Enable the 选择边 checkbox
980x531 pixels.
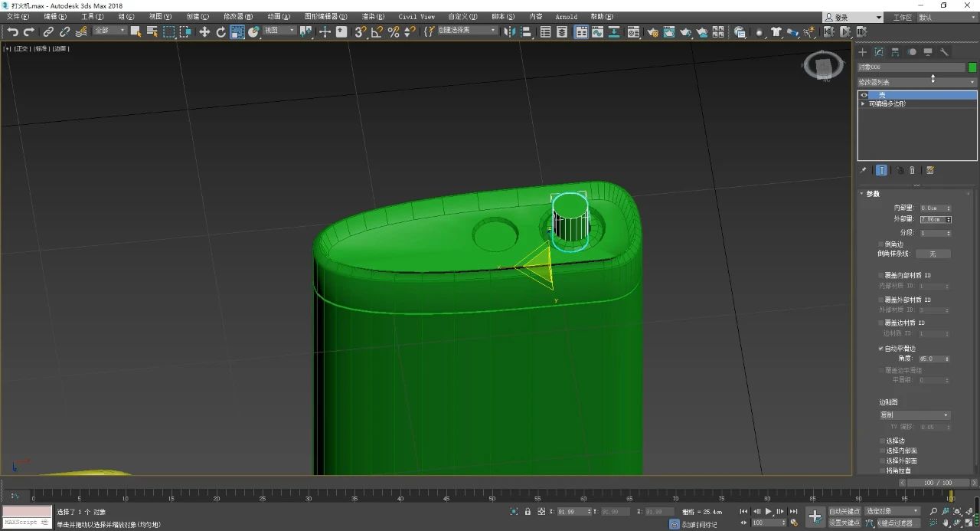pyautogui.click(x=882, y=441)
